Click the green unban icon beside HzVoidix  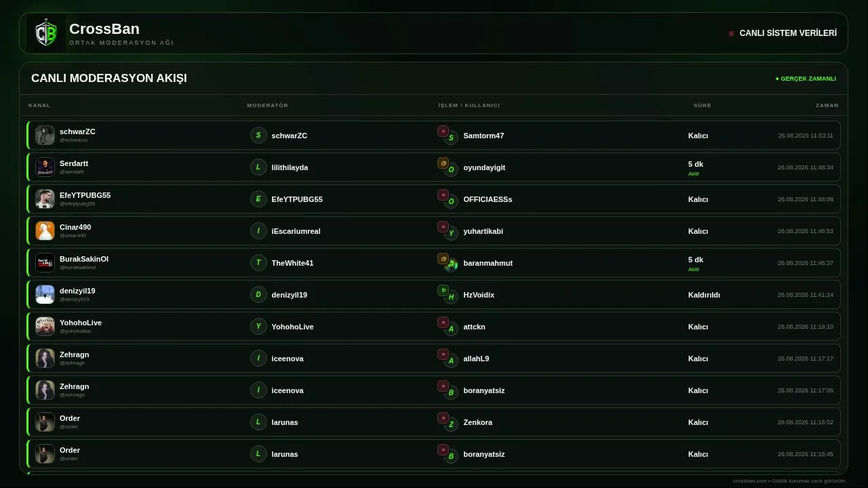(x=443, y=291)
